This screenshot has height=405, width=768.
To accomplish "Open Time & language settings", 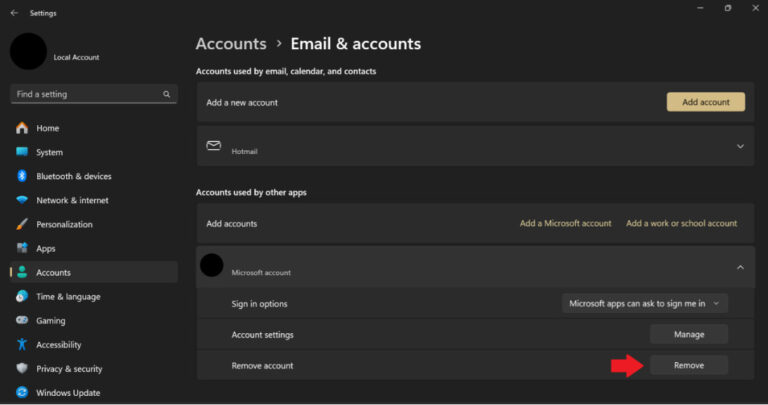I will 94,296.
